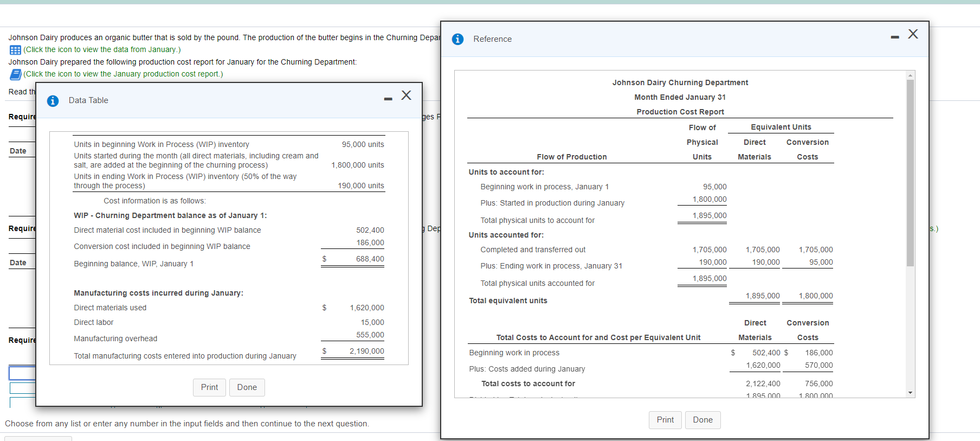Click Done in the Data Table dialog
This screenshot has height=441, width=980.
click(x=247, y=387)
